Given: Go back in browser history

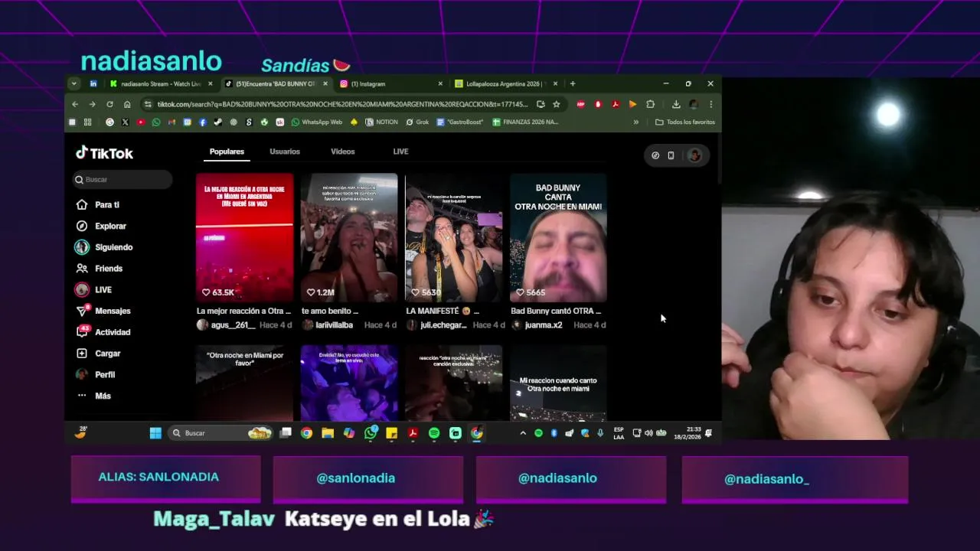Looking at the screenshot, I should pos(75,104).
